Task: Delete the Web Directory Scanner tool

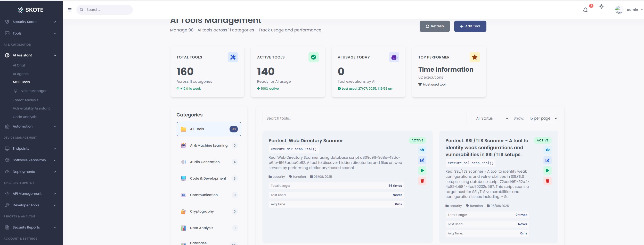Action: pos(422,181)
